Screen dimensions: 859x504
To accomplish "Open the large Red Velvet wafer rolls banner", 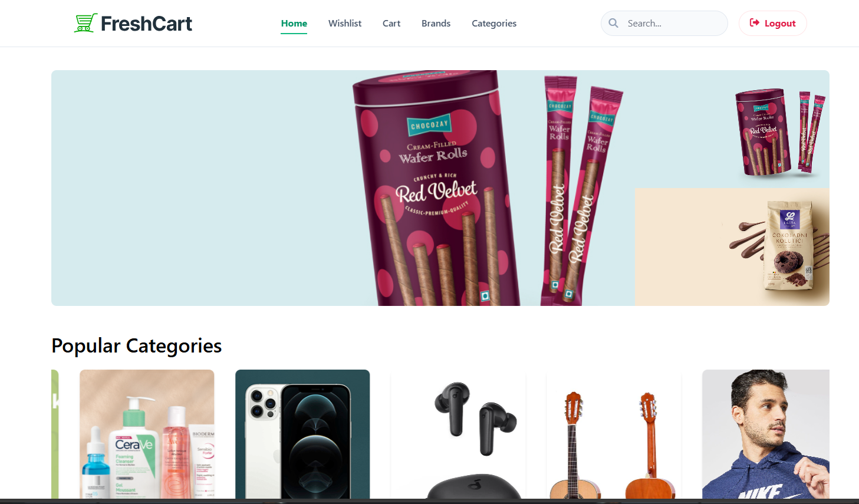I will pyautogui.click(x=343, y=188).
